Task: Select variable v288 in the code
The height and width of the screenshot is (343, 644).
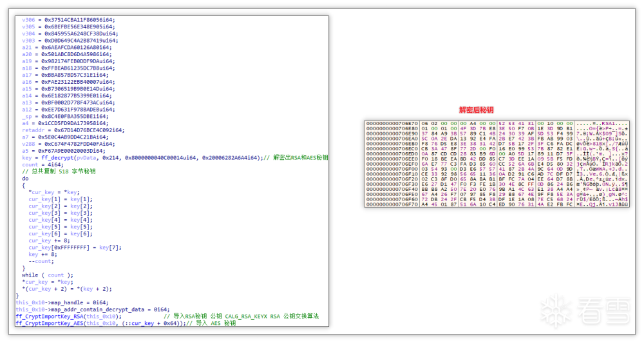Action: [28, 144]
